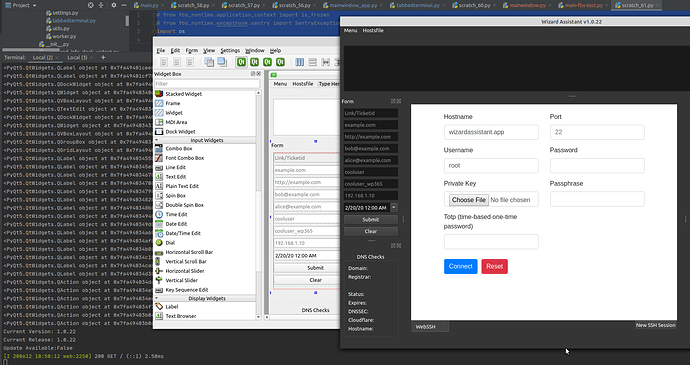The image size is (690, 365).
Task: Select the Dial widget icon
Action: coord(159,243)
